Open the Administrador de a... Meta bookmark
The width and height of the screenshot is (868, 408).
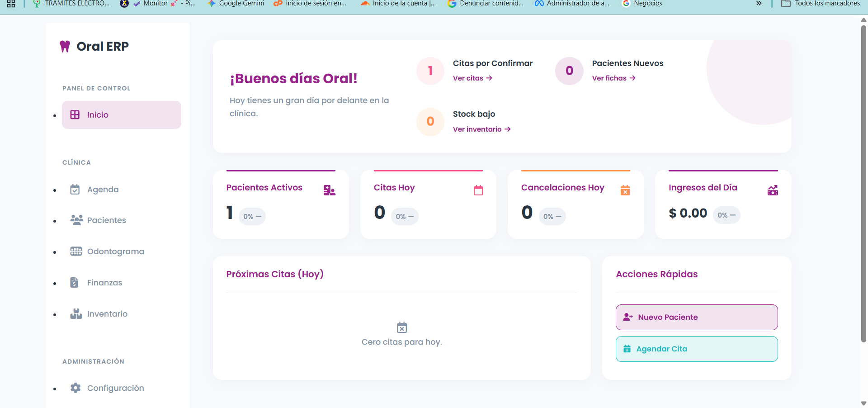572,4
